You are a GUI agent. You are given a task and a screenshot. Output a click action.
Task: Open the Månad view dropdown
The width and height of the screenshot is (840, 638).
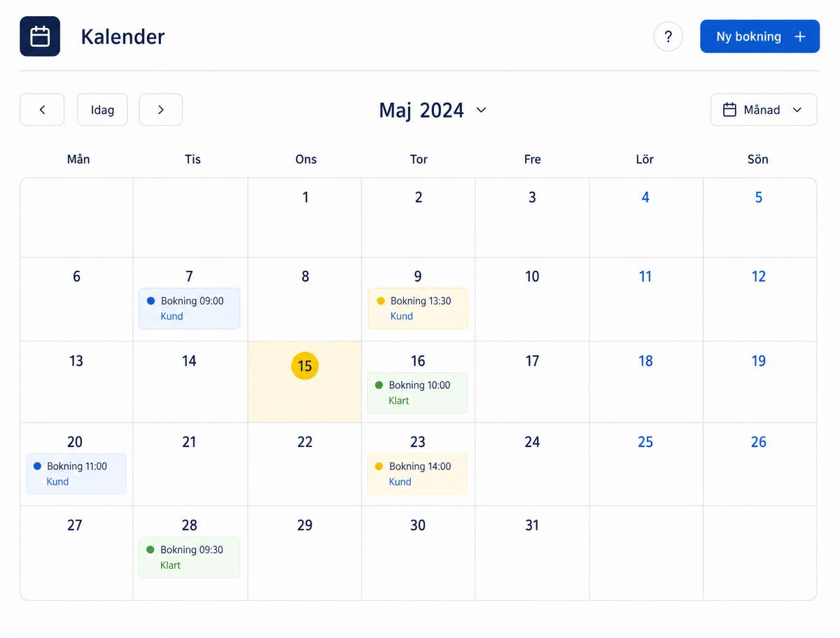tap(764, 110)
